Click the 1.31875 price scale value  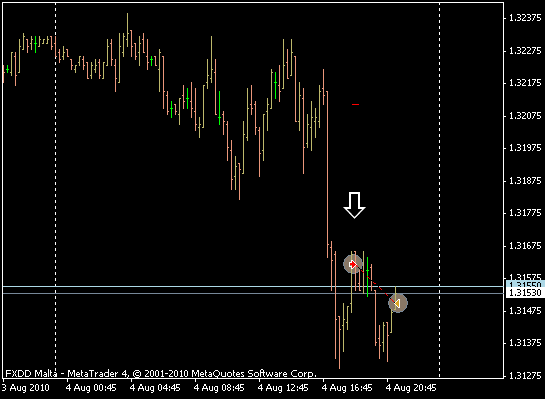[524, 181]
